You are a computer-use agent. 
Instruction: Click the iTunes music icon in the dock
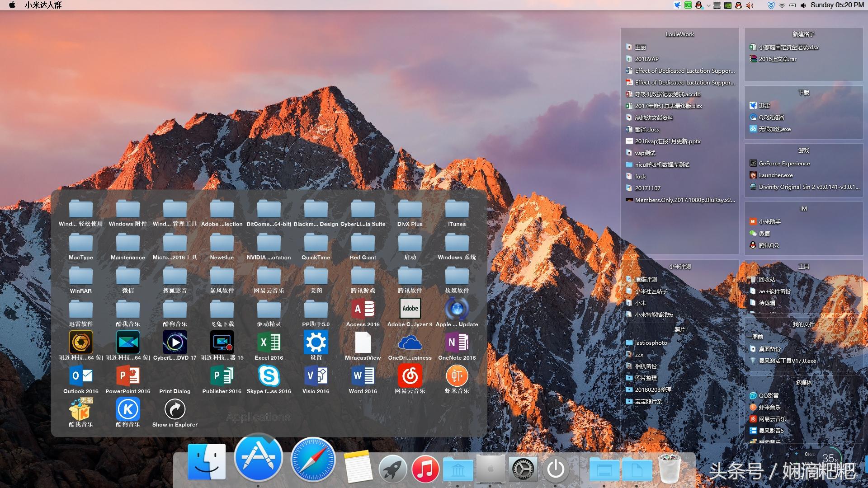[425, 469]
